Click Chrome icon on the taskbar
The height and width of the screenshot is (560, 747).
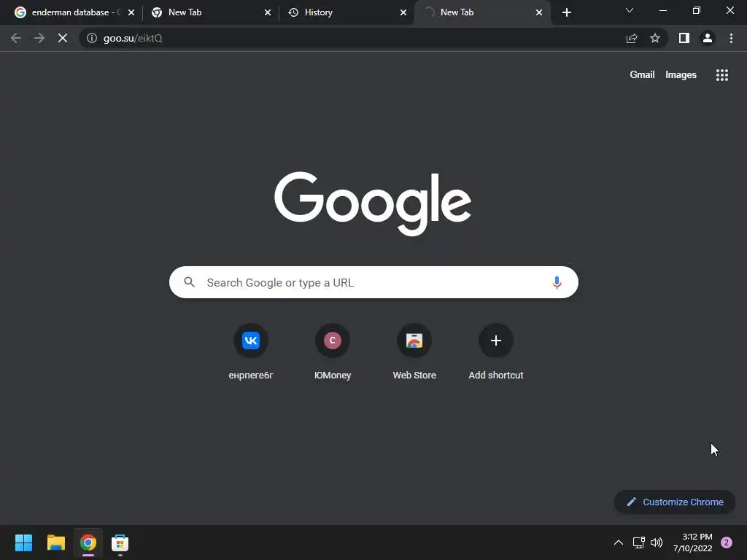pyautogui.click(x=88, y=542)
